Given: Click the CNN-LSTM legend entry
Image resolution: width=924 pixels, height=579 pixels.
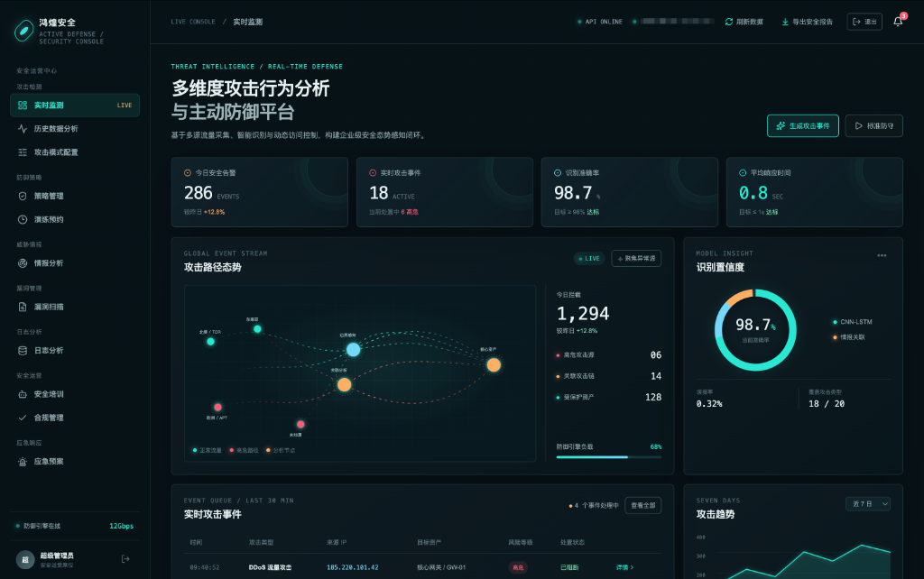Looking at the screenshot, I should tap(852, 322).
